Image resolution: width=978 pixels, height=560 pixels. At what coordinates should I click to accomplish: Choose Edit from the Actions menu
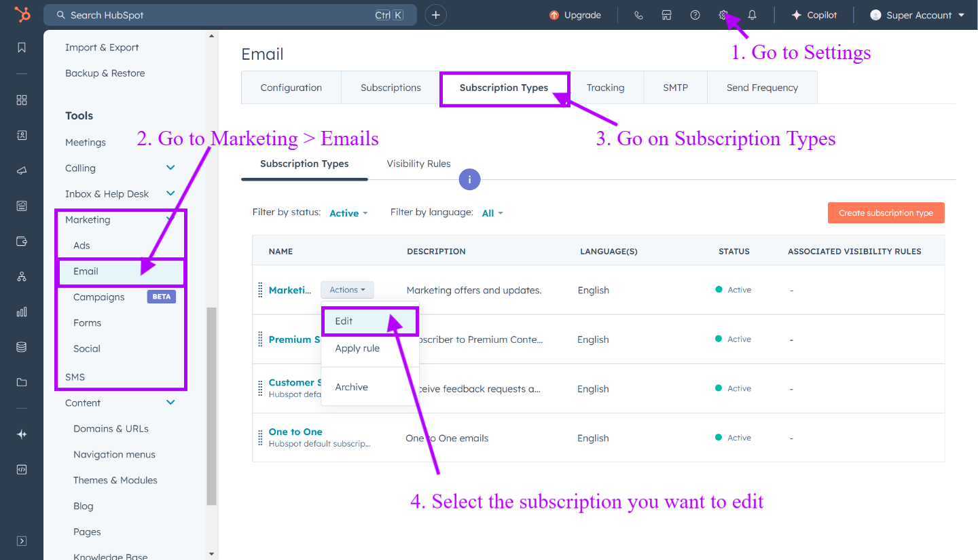click(x=370, y=321)
